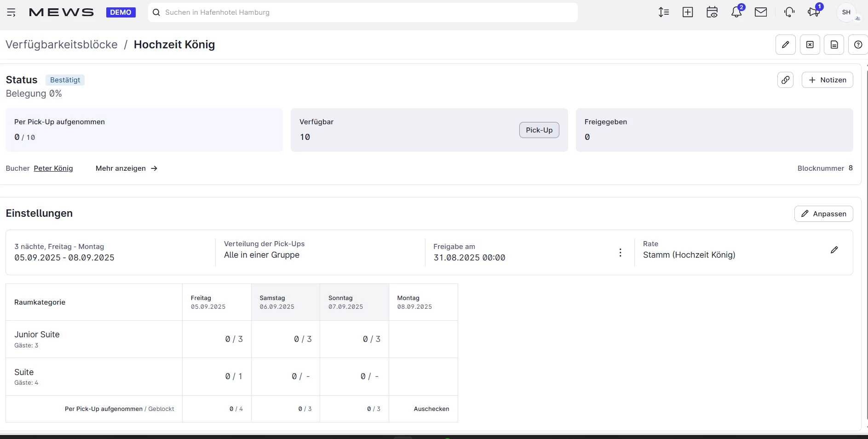Open the block document report icon
Screen dimensions: 868x439
[x=834, y=45]
